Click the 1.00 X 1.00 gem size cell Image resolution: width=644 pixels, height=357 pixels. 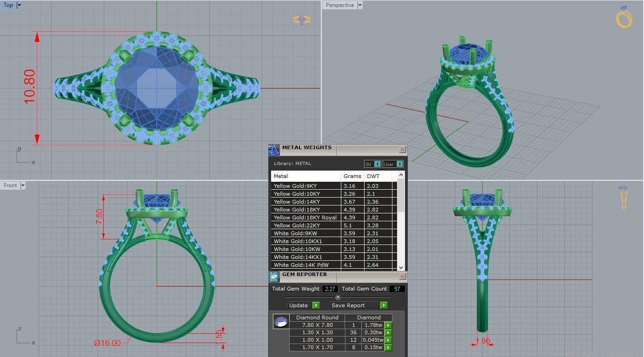tap(318, 340)
